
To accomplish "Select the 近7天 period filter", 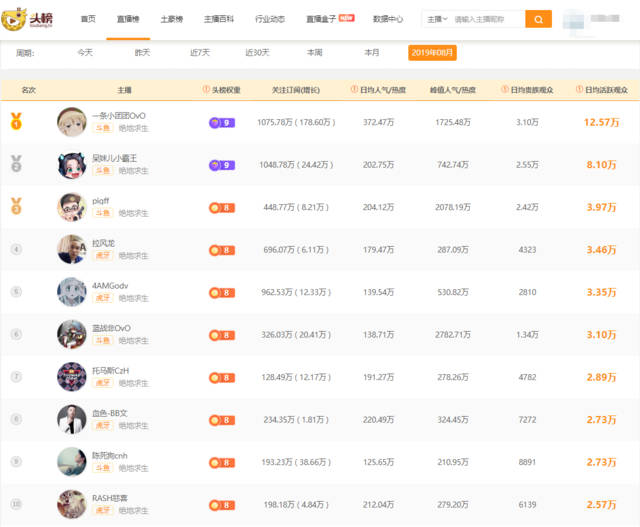I will point(200,52).
